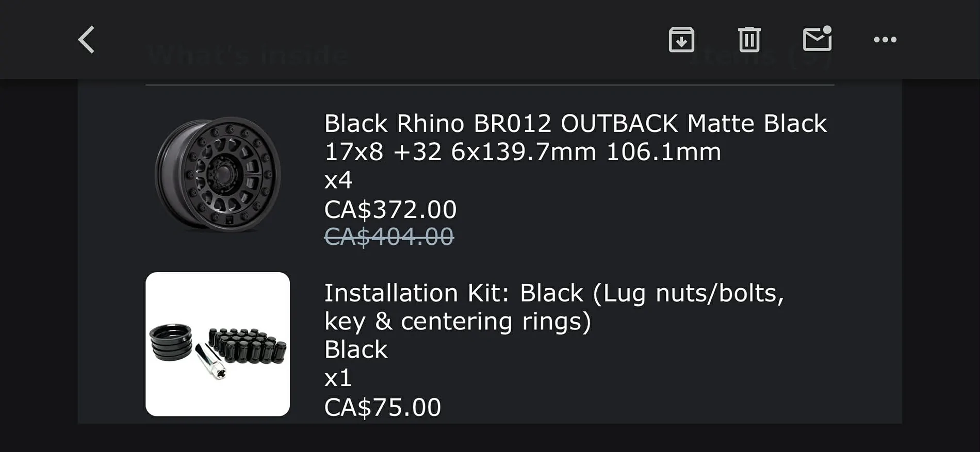Viewport: 980px width, 452px height.
Task: Tap the CA$75.00 kit price
Action: (x=382, y=407)
